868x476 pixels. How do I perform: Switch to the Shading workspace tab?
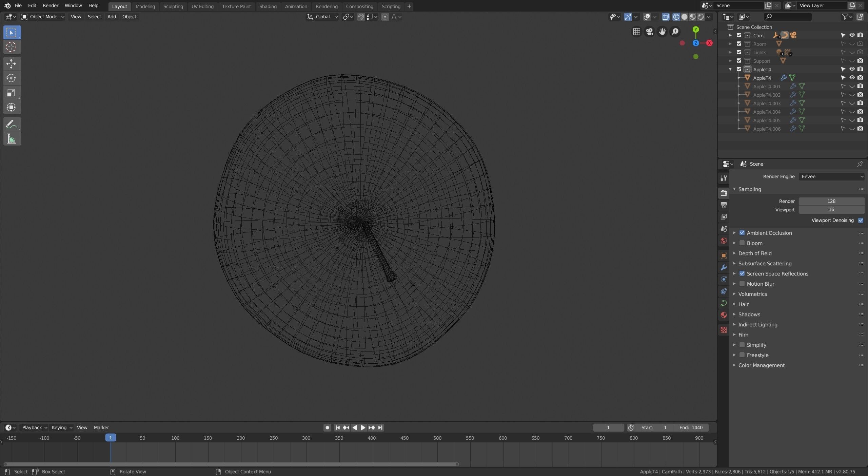[x=268, y=6]
